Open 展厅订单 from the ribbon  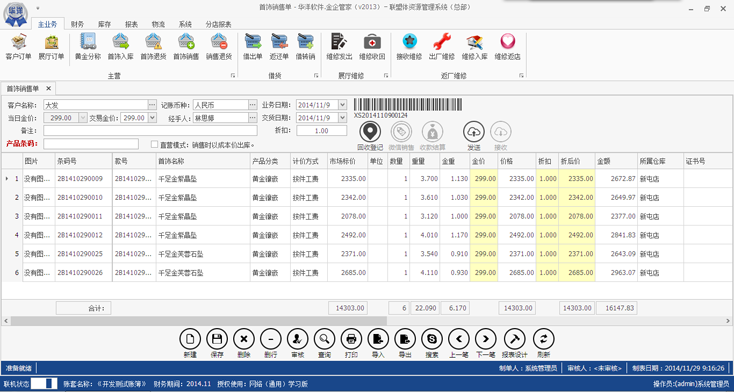[51, 47]
